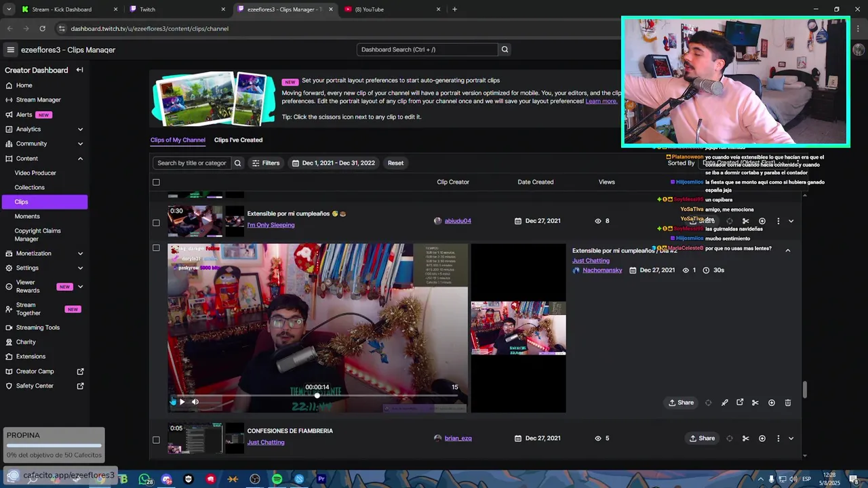Open the Nachomansky creator link
The image size is (868, 488).
602,270
